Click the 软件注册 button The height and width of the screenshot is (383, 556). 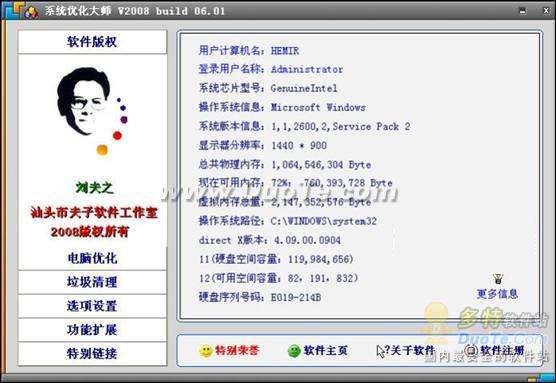click(502, 351)
